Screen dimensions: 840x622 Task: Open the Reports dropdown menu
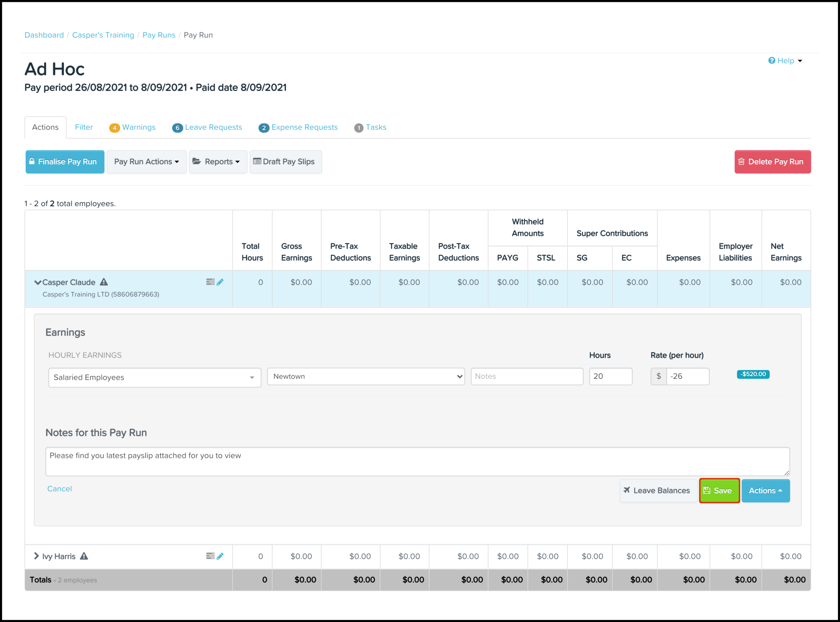(218, 162)
